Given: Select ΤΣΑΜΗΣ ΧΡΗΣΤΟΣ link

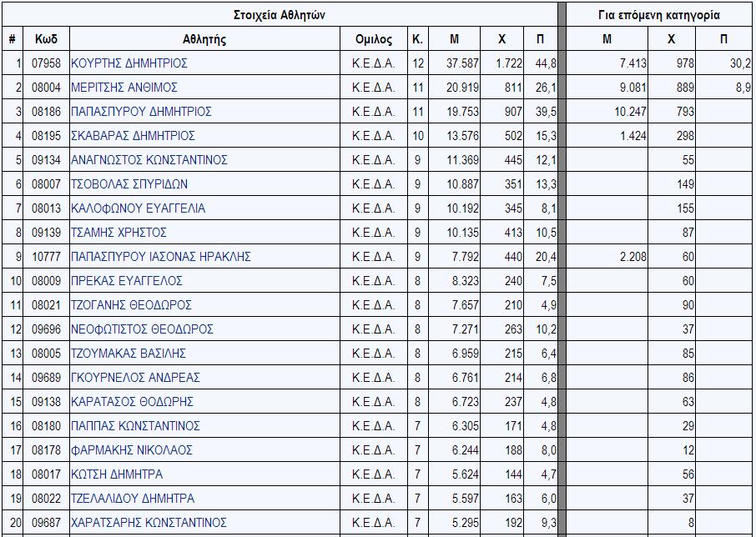Looking at the screenshot, I should click(x=119, y=232).
